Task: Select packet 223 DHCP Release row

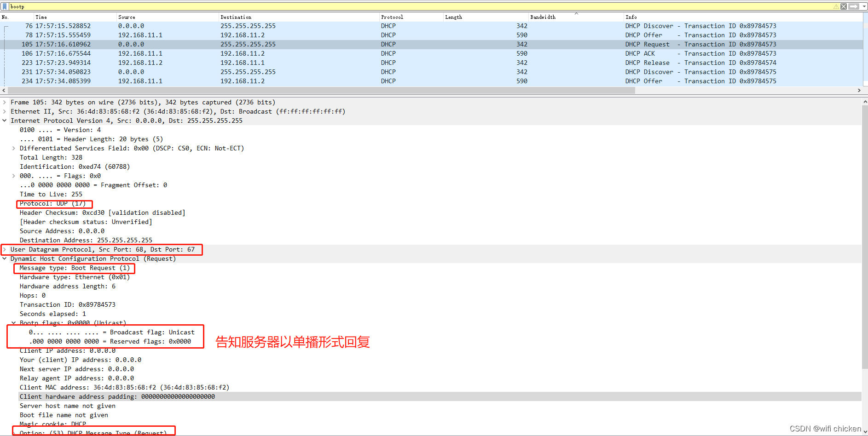Action: (431, 63)
